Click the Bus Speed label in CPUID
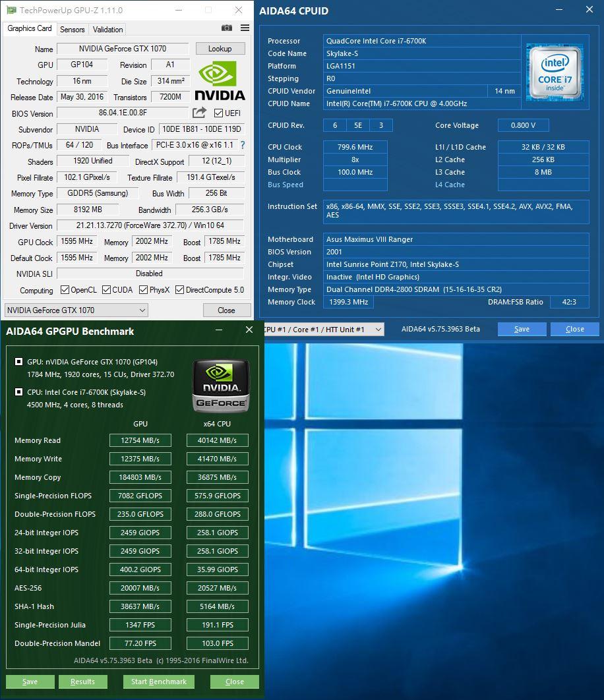This screenshot has height=700, width=604. tap(286, 185)
